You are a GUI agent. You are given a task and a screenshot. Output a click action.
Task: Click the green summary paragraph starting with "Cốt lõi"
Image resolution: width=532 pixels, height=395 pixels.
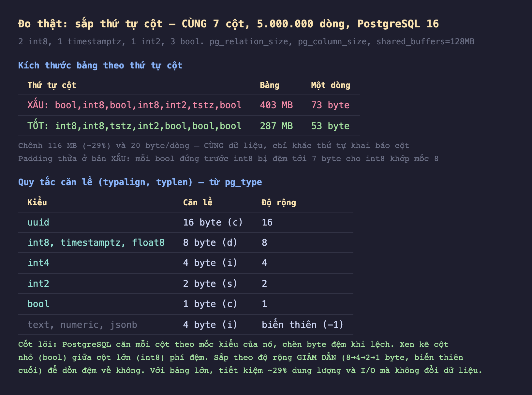250,358
